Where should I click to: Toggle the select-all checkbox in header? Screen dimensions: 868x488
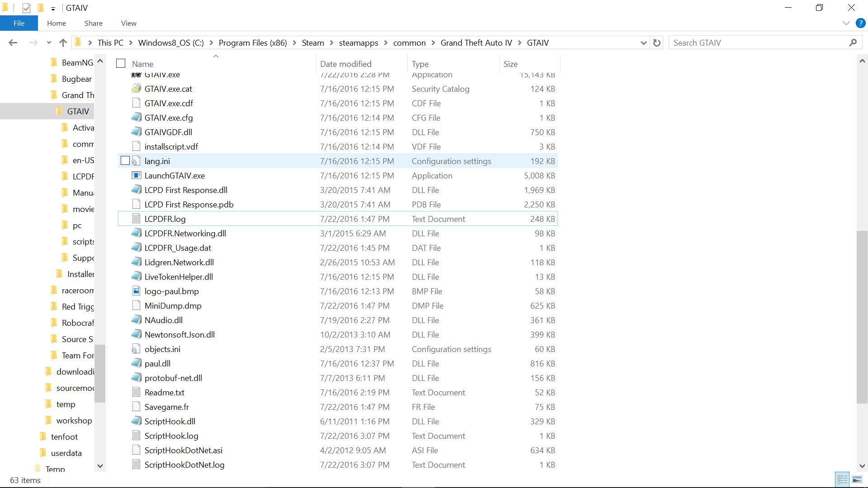121,64
